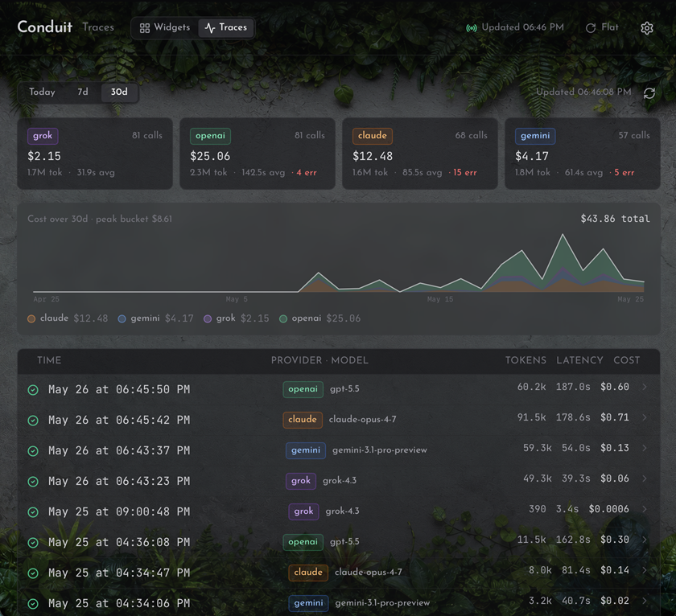This screenshot has height=616, width=676.
Task: Click the 5 err label on gemini card
Action: pyautogui.click(x=624, y=173)
